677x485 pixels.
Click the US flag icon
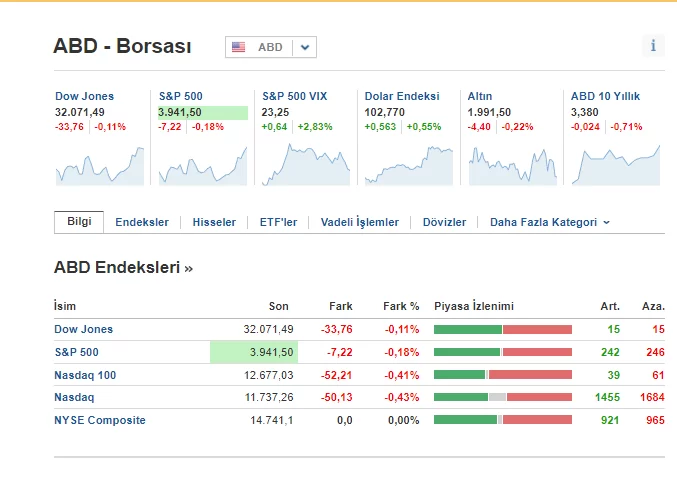click(238, 47)
